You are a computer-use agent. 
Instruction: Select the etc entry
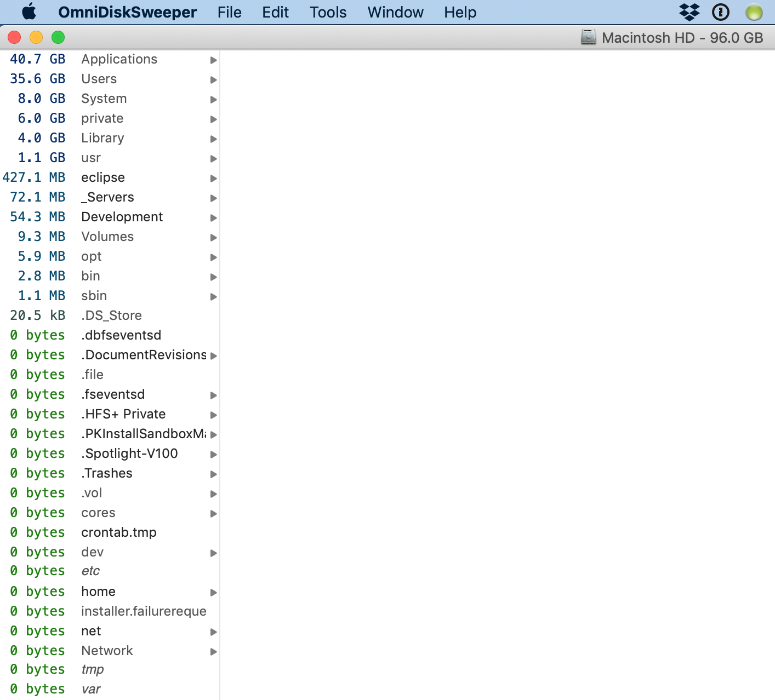[x=90, y=571]
